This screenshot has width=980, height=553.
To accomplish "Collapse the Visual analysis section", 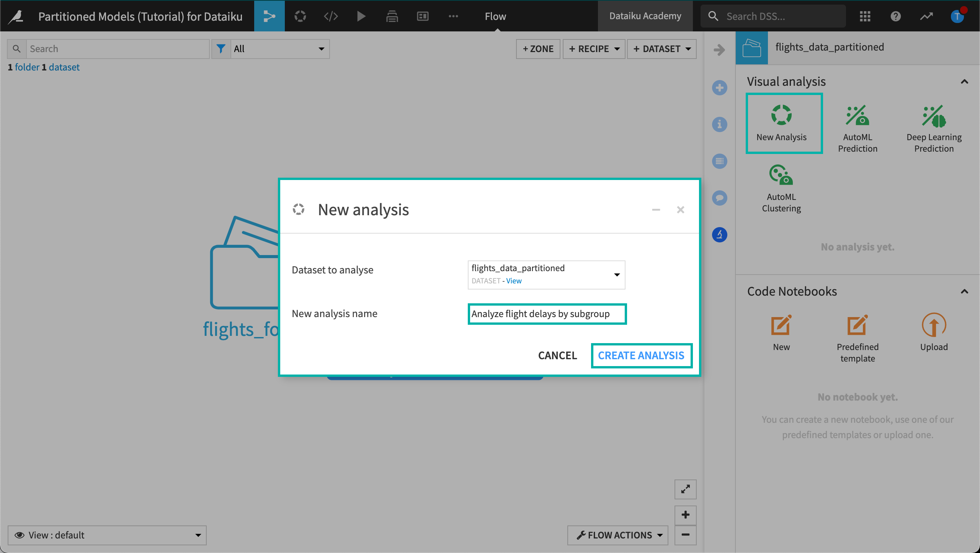I will click(x=964, y=82).
